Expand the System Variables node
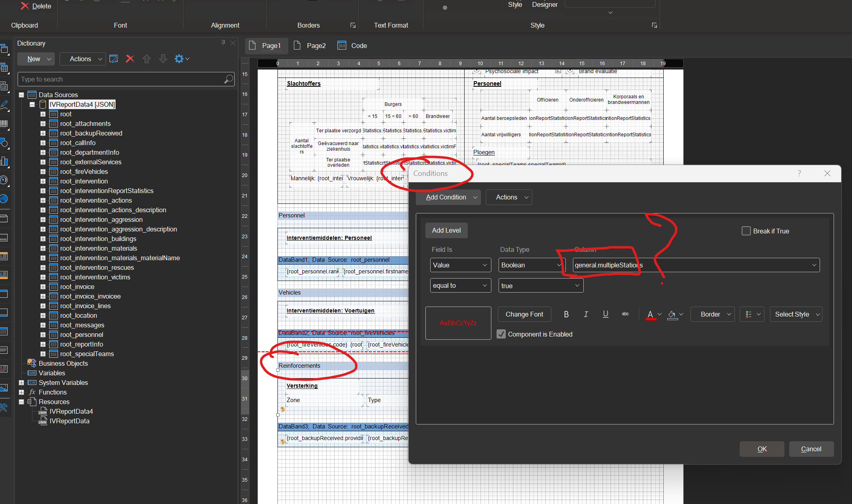 click(21, 382)
